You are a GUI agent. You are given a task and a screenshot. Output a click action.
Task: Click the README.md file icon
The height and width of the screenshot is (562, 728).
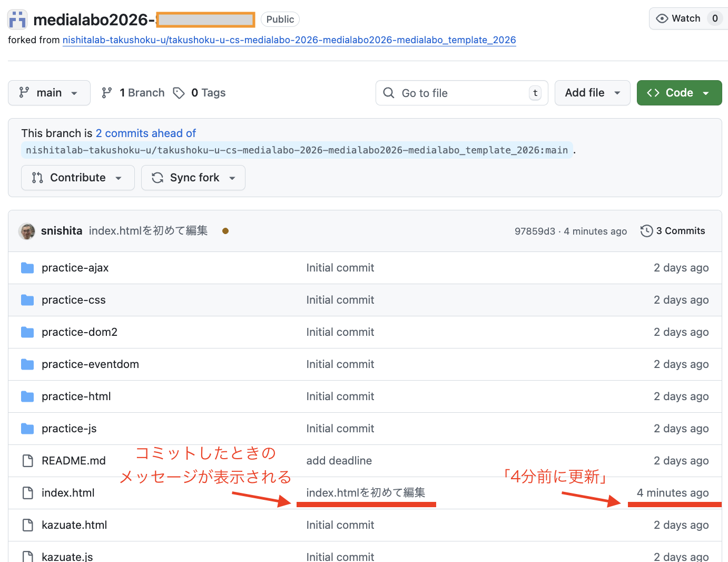27,460
